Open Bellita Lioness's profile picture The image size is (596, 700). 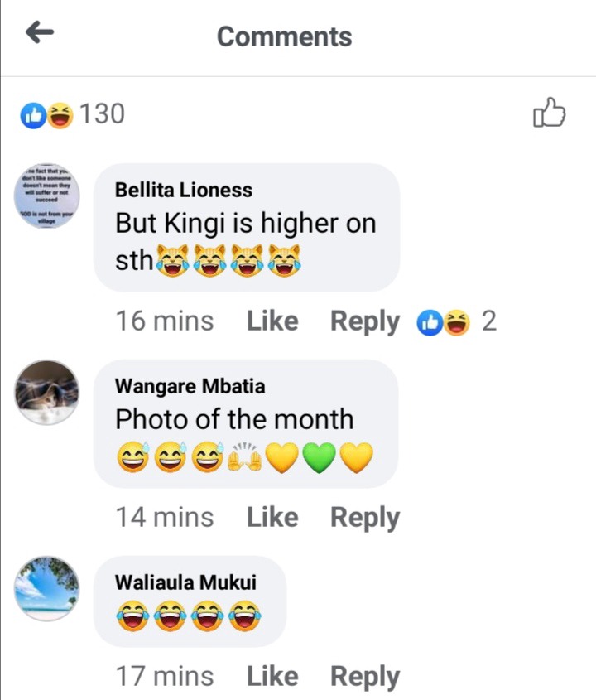[x=47, y=196]
